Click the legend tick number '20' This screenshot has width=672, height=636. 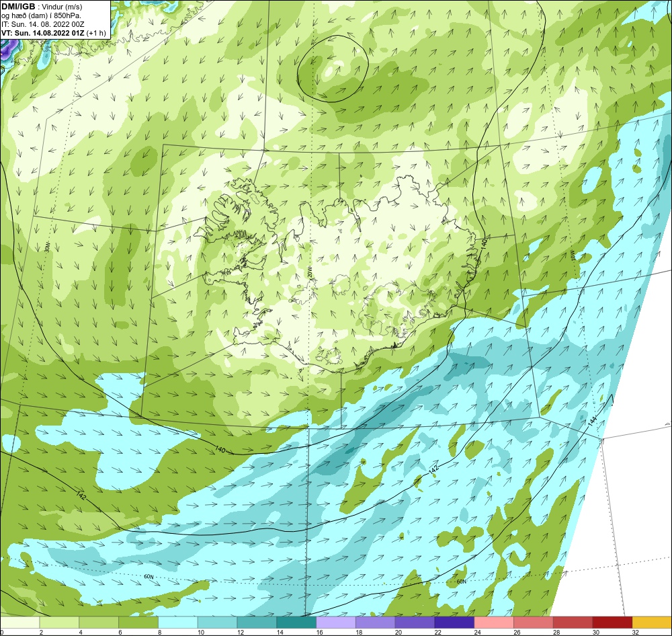coord(398,632)
